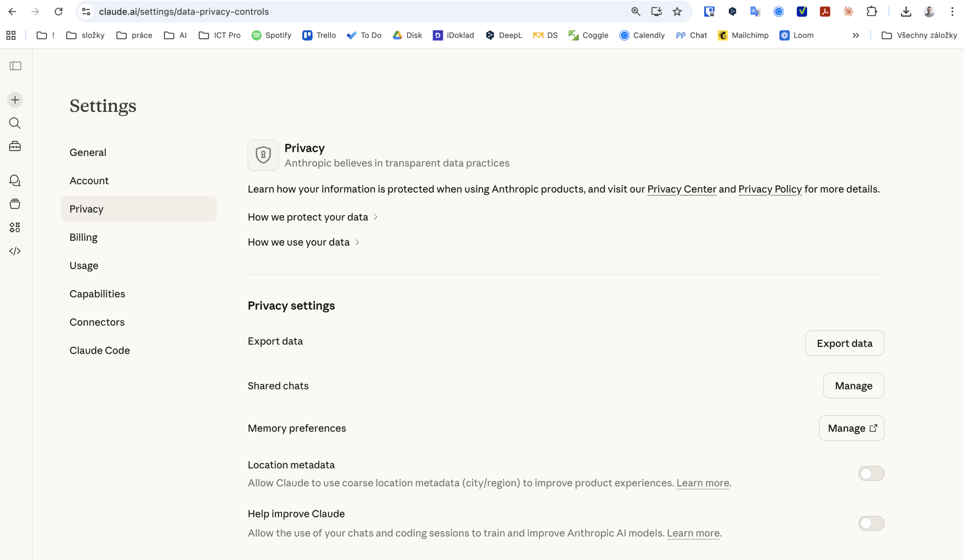
Task: Click Manage for Shared chats
Action: pyautogui.click(x=853, y=386)
